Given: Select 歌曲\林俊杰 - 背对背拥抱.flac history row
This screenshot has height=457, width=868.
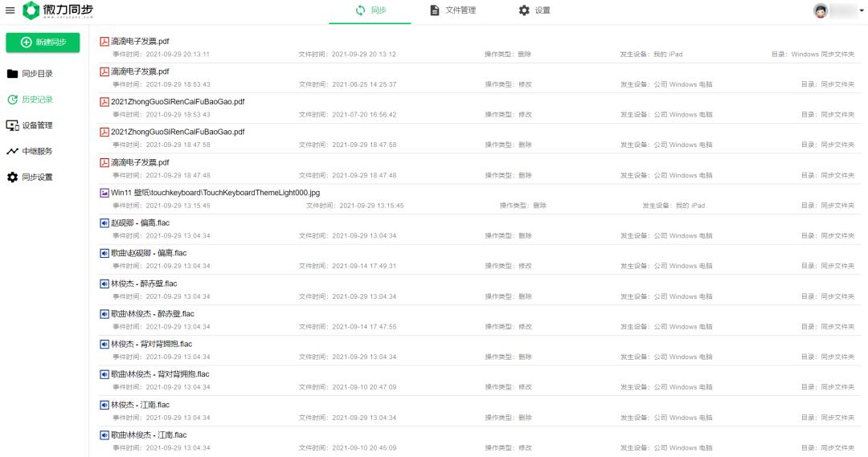Looking at the screenshot, I should click(x=160, y=374).
